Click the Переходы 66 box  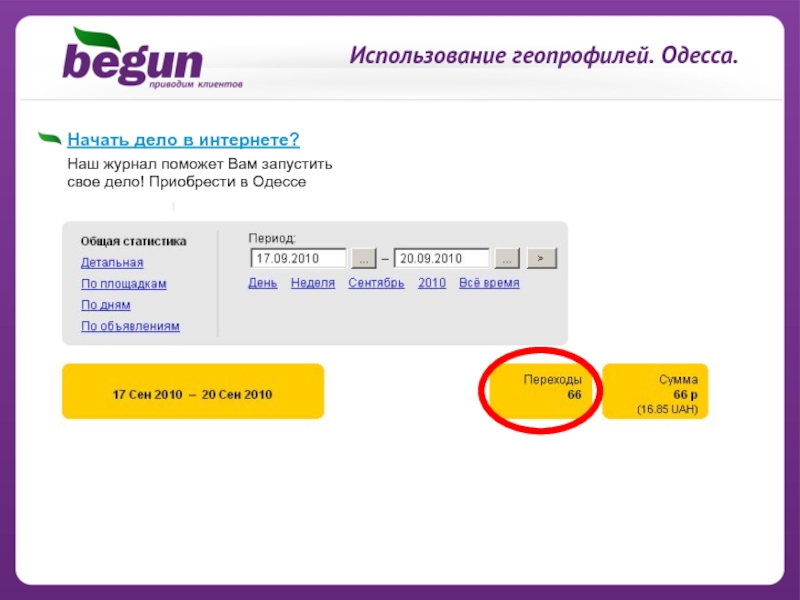(x=541, y=391)
